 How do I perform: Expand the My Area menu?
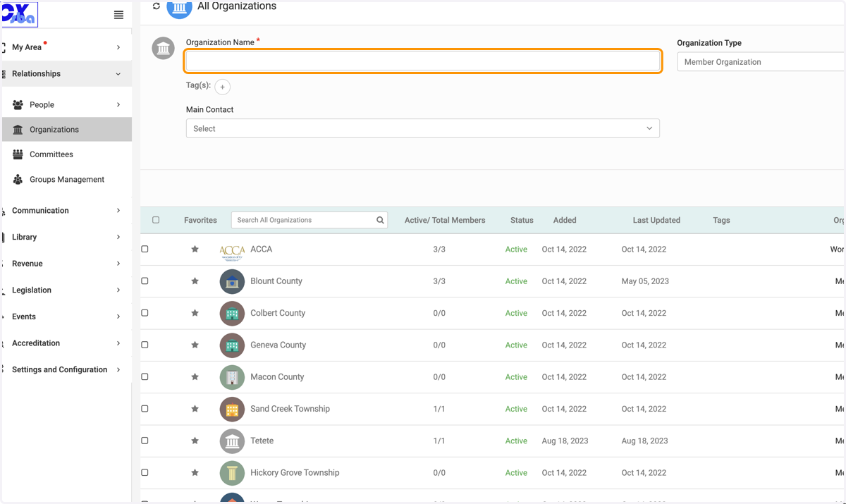66,47
